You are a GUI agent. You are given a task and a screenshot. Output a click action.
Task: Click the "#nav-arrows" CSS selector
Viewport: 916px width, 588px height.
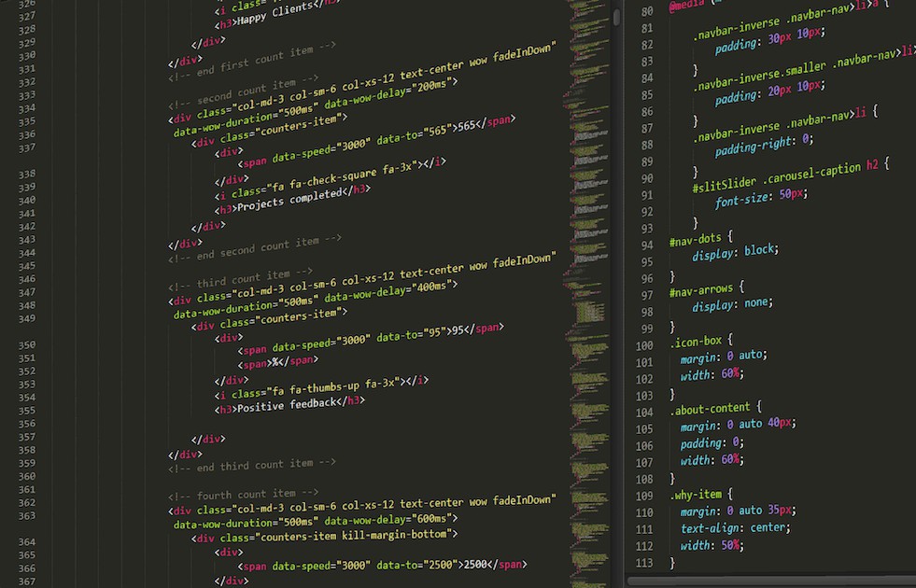tap(701, 289)
